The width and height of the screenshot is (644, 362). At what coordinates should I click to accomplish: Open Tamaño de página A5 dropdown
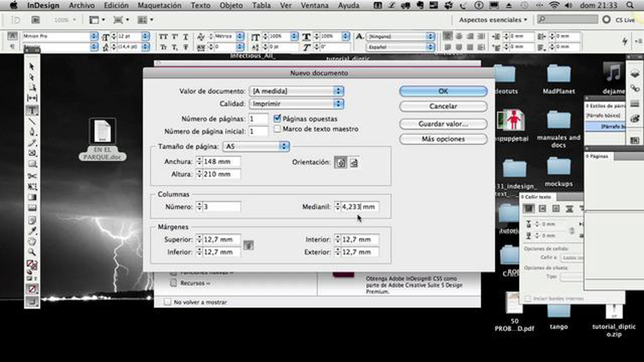coord(256,146)
